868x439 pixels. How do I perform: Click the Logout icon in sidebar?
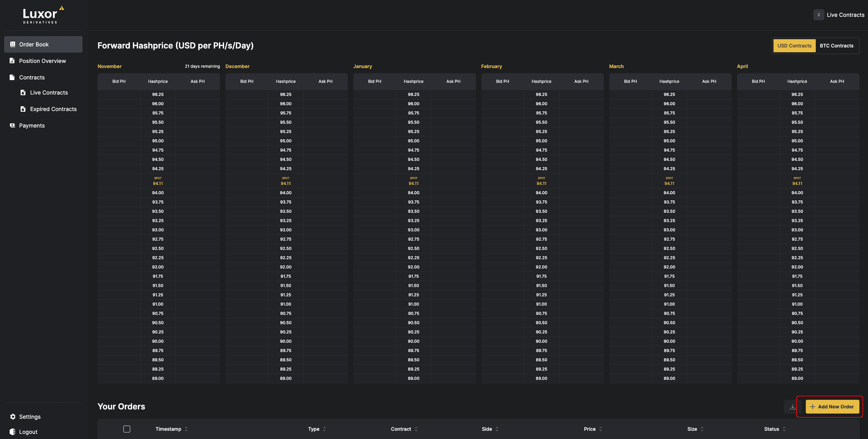point(11,431)
